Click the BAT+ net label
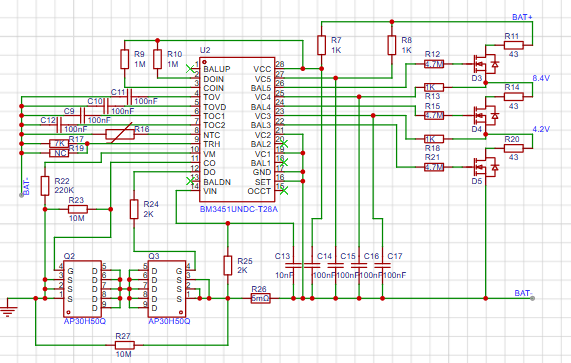This screenshot has width=571, height=363. 522,17
